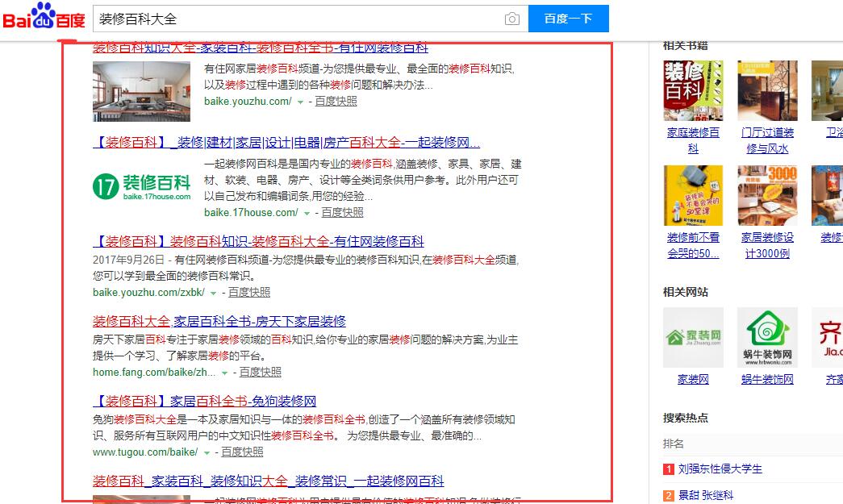Click the 家居装修设计3000例 link
The image size is (843, 504).
[767, 245]
